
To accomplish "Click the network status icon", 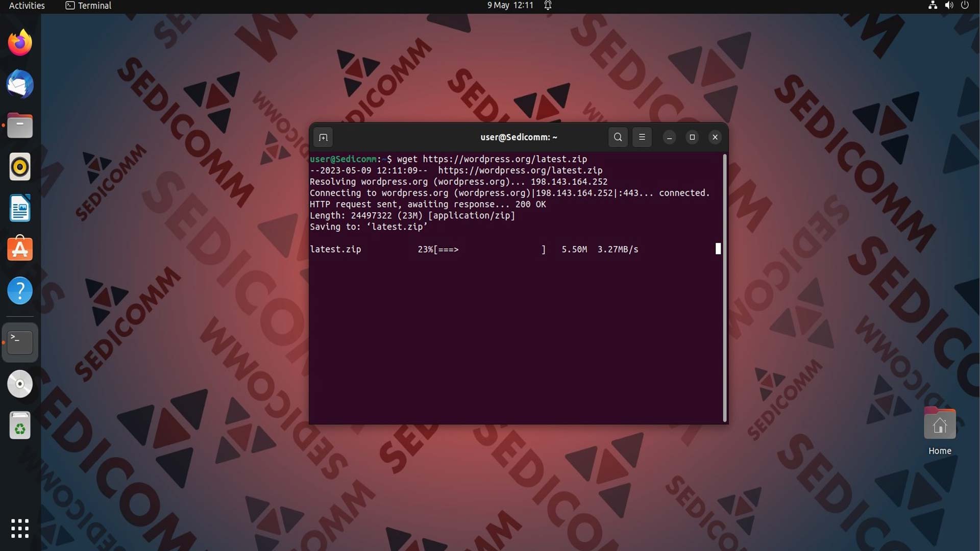I will (x=933, y=6).
